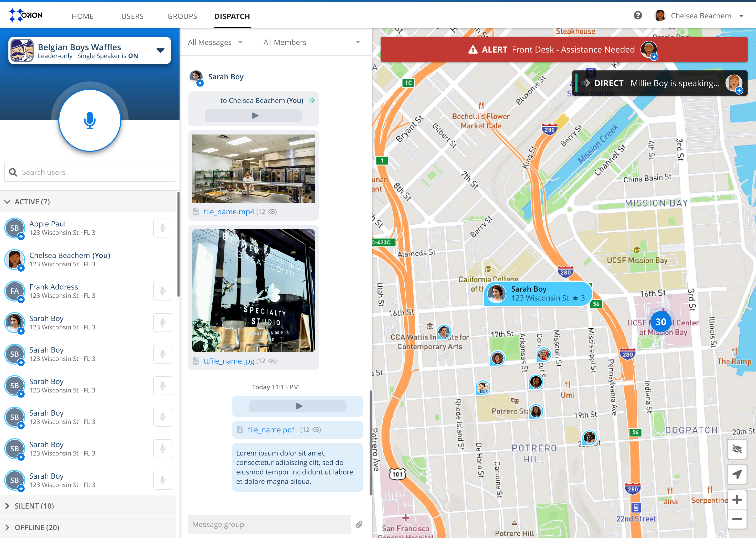
Task: Play the voice message to Chelsea Beachem
Action: click(x=254, y=116)
